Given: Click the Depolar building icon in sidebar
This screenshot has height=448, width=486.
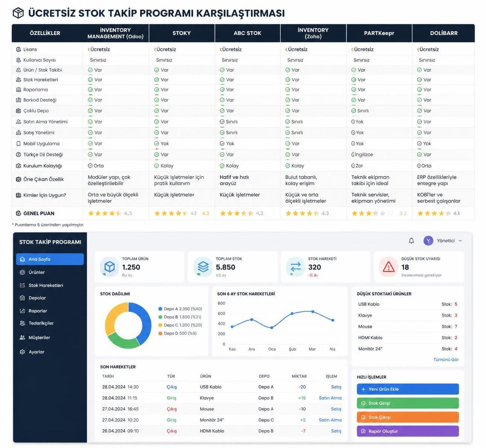Looking at the screenshot, I should click(x=22, y=298).
